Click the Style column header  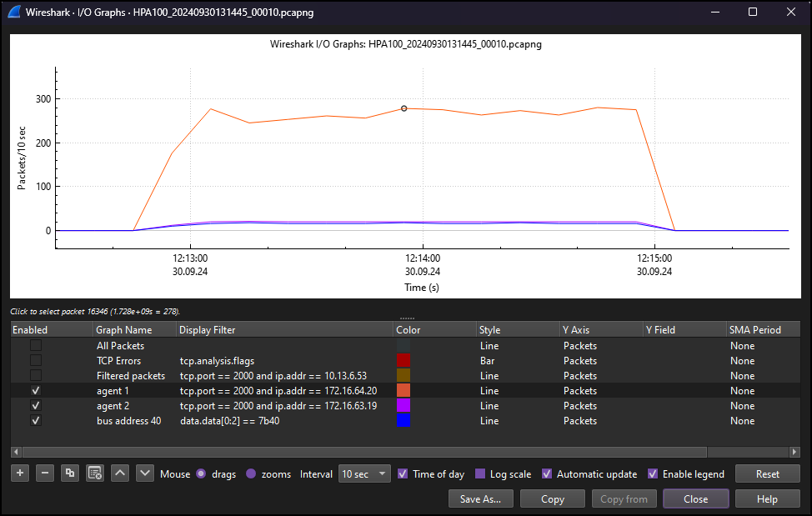pyautogui.click(x=519, y=329)
